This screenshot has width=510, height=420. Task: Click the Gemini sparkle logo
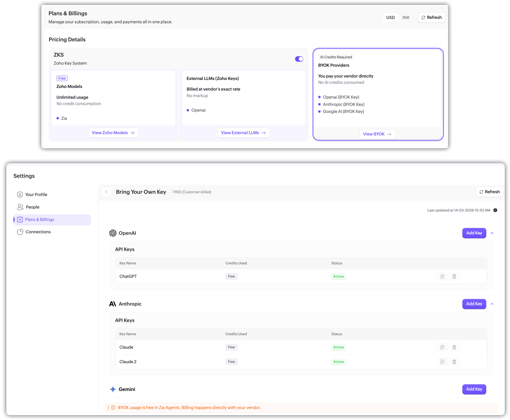(113, 389)
